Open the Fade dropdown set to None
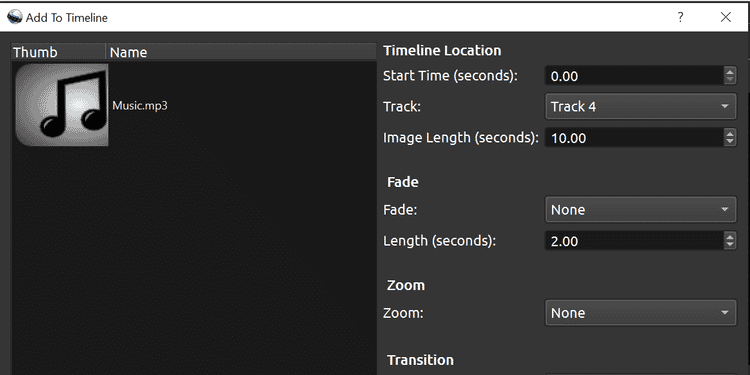This screenshot has width=750, height=375. pyautogui.click(x=640, y=210)
